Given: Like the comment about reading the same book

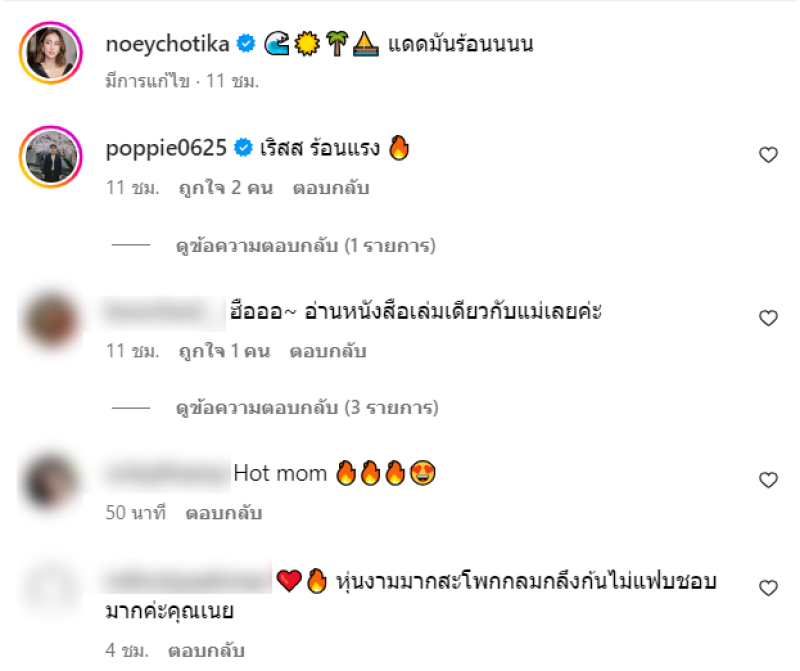Looking at the screenshot, I should click(768, 318).
